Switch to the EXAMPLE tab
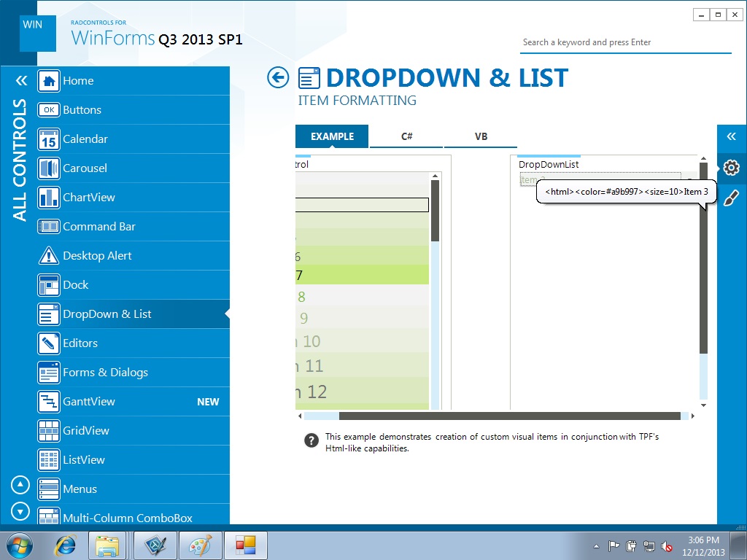The image size is (747, 560). [x=332, y=136]
